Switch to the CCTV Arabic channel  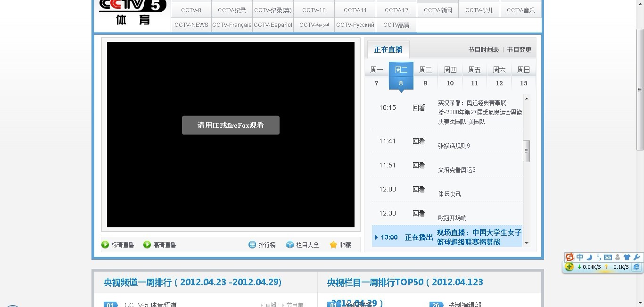[x=314, y=25]
